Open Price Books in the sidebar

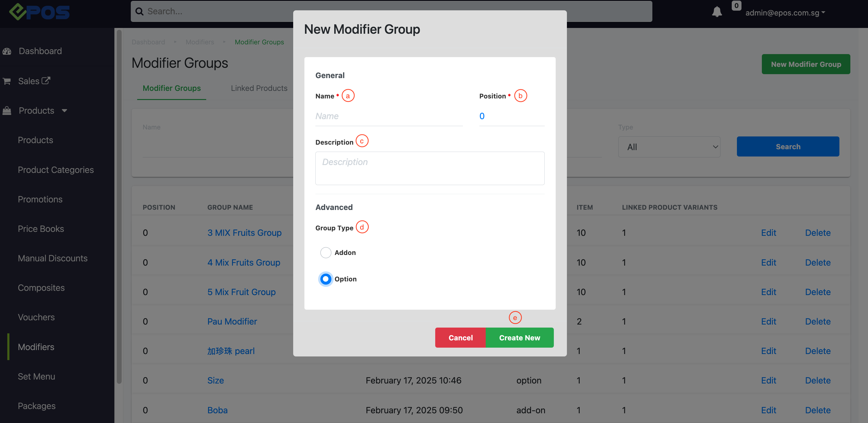(x=41, y=229)
